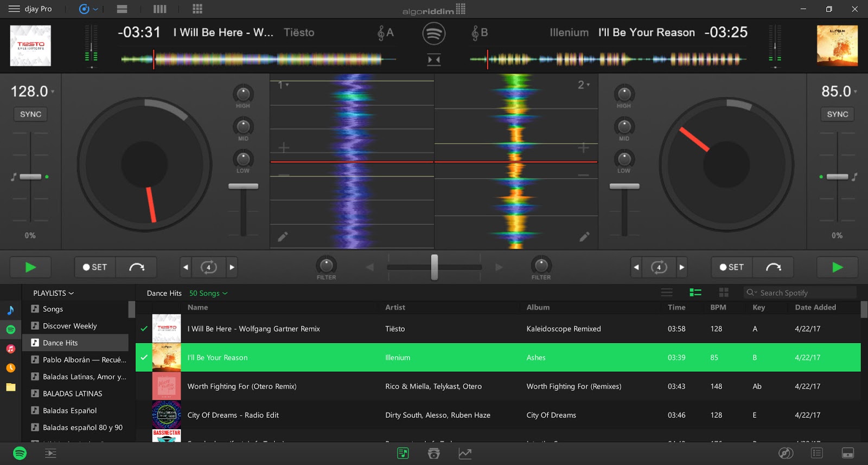
Task: Click the crossfader handle
Action: (434, 267)
